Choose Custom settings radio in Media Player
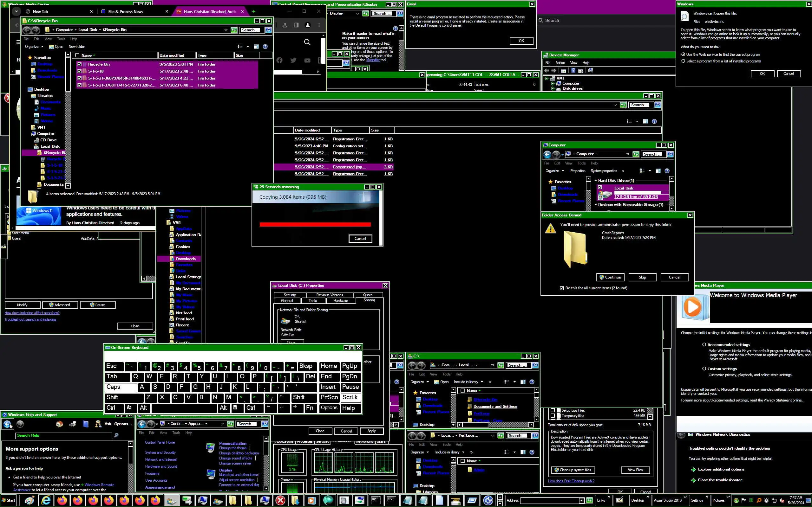 click(704, 369)
